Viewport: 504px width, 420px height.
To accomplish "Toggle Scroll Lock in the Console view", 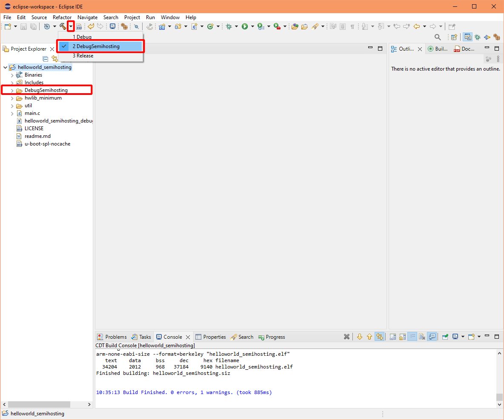I will [402, 337].
